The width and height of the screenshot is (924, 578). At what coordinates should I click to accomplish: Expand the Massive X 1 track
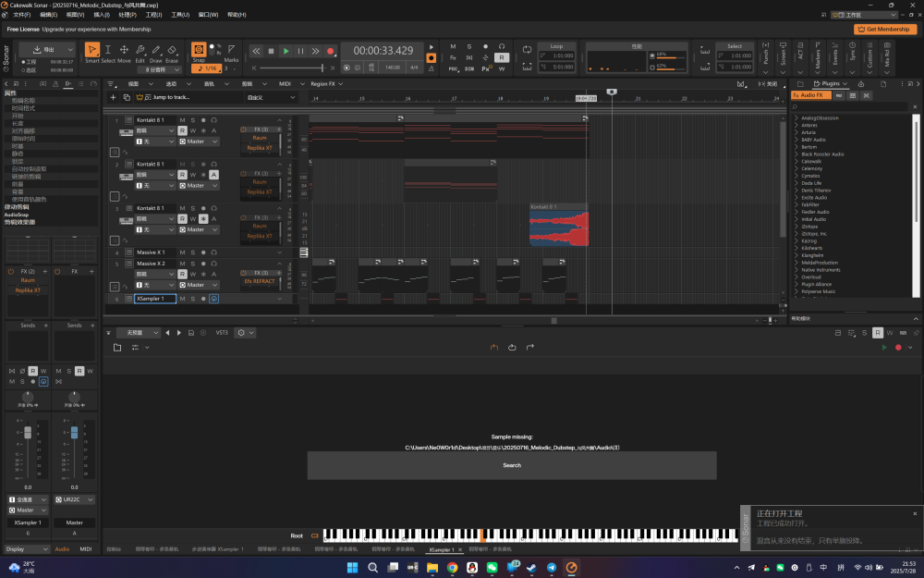coord(280,252)
